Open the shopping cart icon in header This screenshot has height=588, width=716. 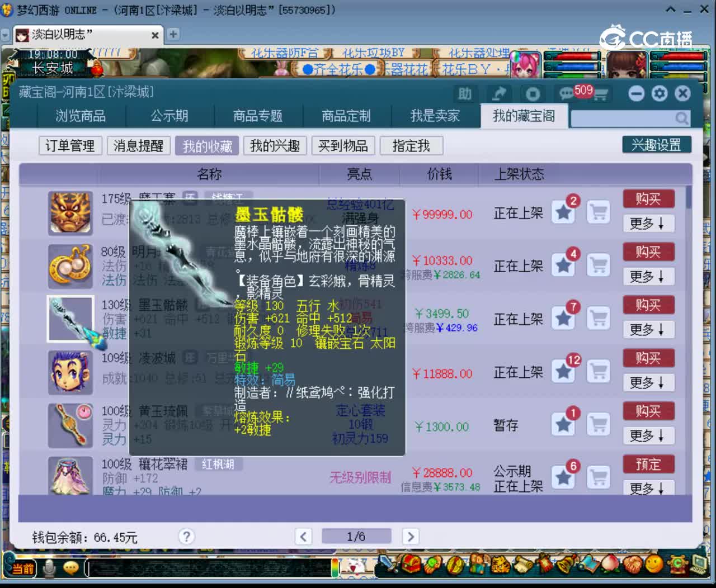pyautogui.click(x=600, y=94)
